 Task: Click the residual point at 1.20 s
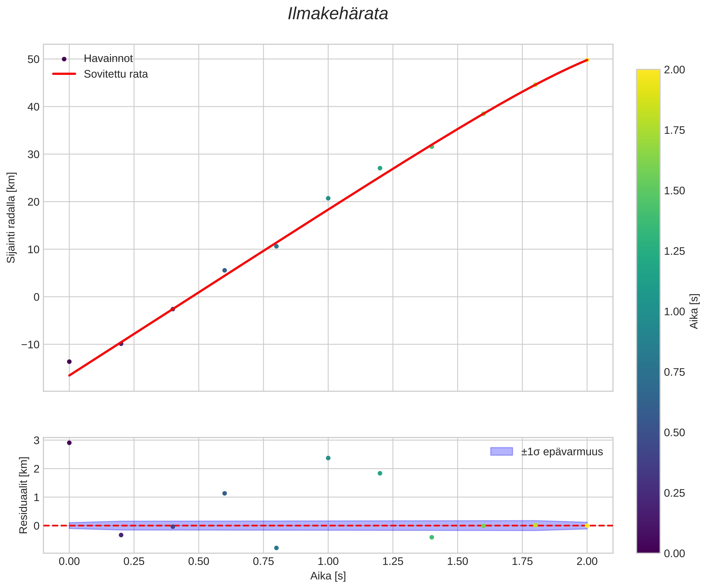pyautogui.click(x=380, y=473)
